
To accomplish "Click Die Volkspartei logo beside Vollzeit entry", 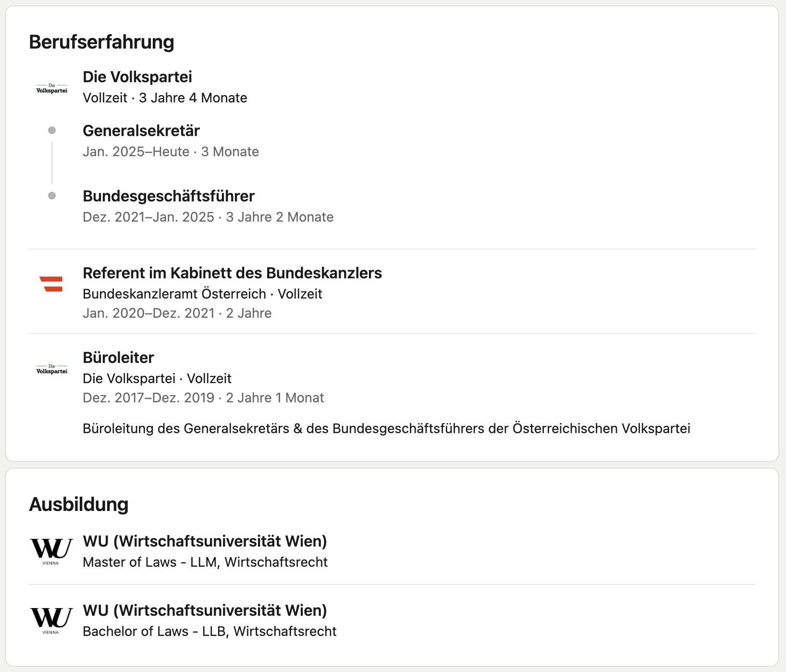I will point(52,88).
